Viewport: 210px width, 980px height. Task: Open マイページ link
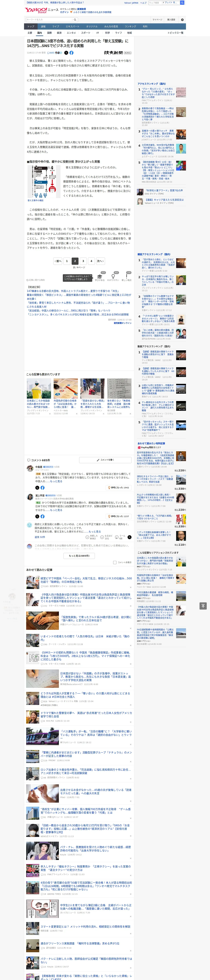point(157,19)
